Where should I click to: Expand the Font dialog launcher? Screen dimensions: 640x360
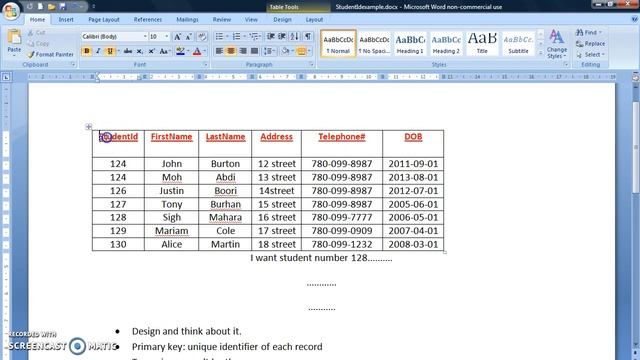(x=205, y=64)
